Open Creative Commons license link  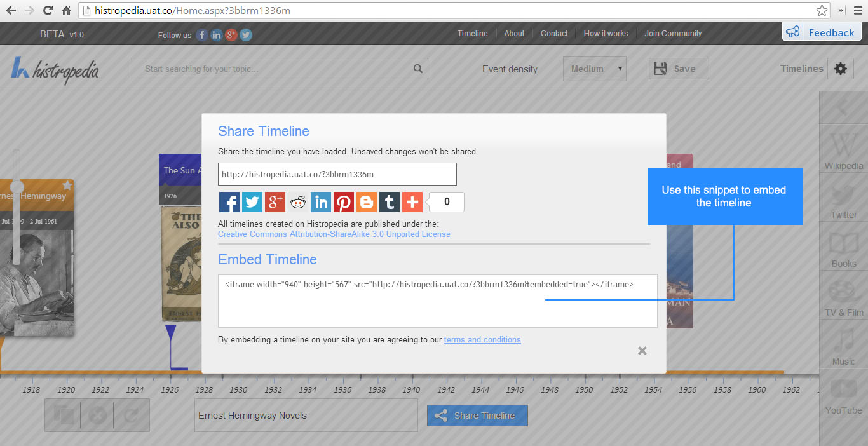334,234
